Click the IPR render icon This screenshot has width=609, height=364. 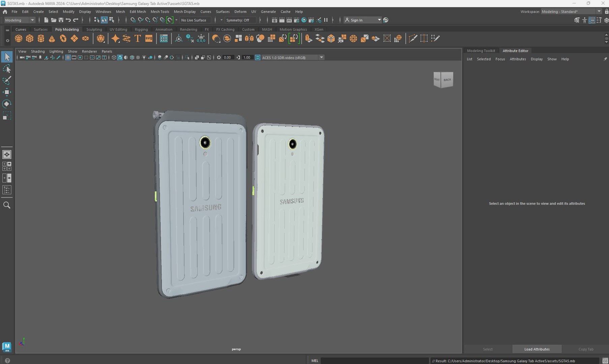[289, 20]
